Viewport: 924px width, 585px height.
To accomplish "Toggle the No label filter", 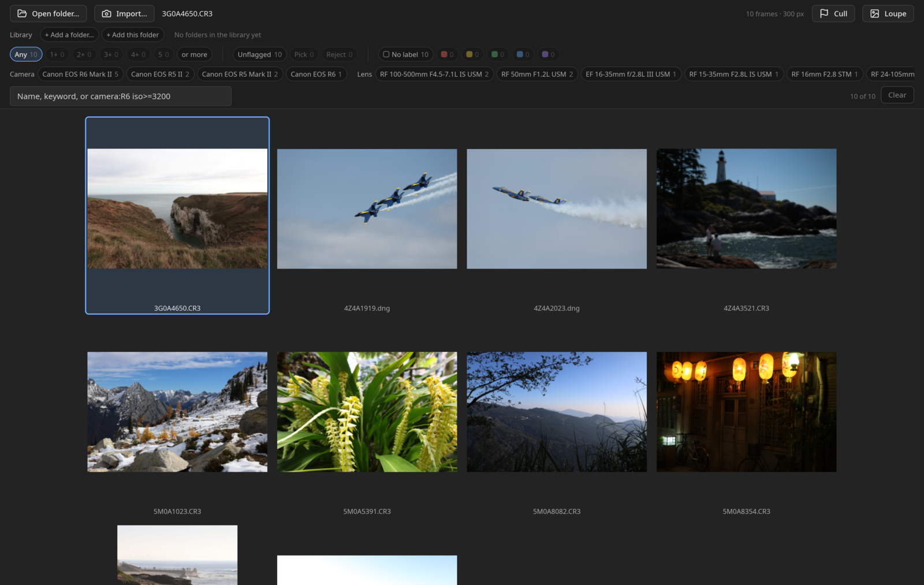I will point(405,54).
